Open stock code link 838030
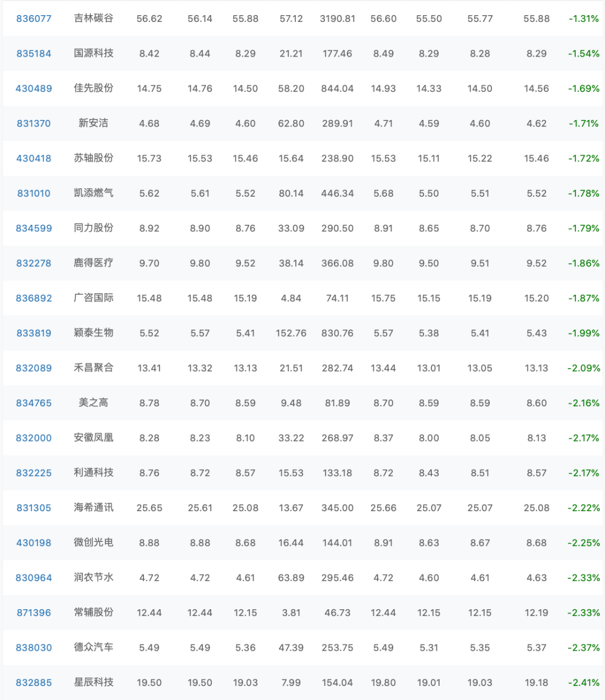 (34, 647)
